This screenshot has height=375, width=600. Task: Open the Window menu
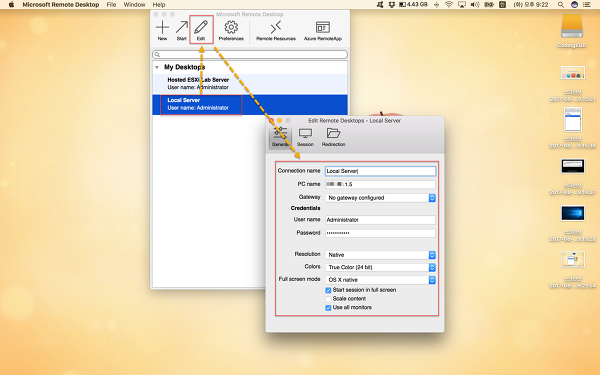point(134,5)
